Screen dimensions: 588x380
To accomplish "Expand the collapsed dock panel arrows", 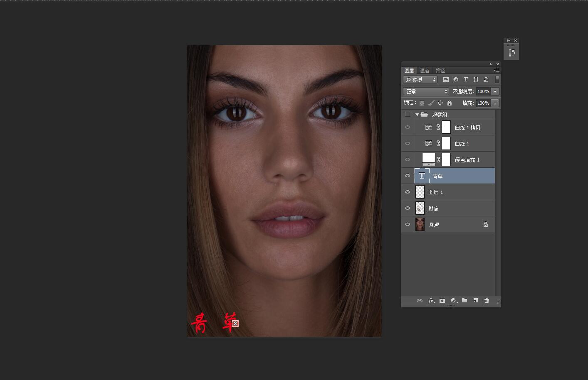I will pos(508,41).
